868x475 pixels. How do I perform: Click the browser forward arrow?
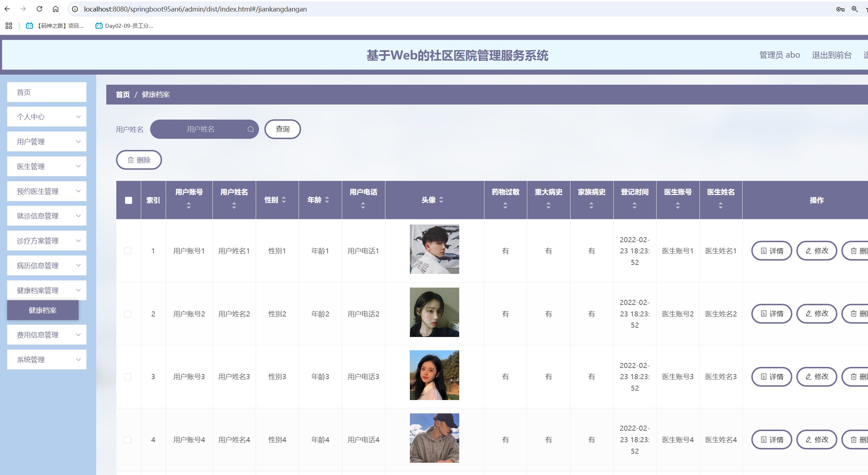(23, 9)
